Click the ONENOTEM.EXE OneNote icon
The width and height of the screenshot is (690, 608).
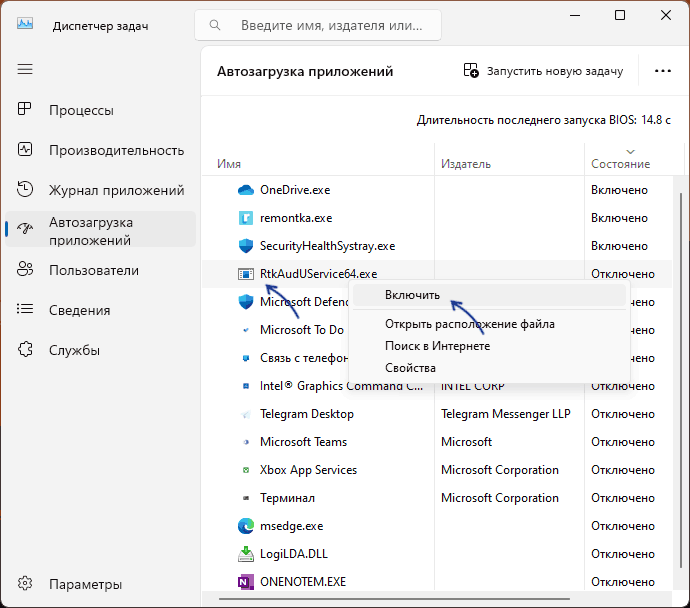[246, 582]
